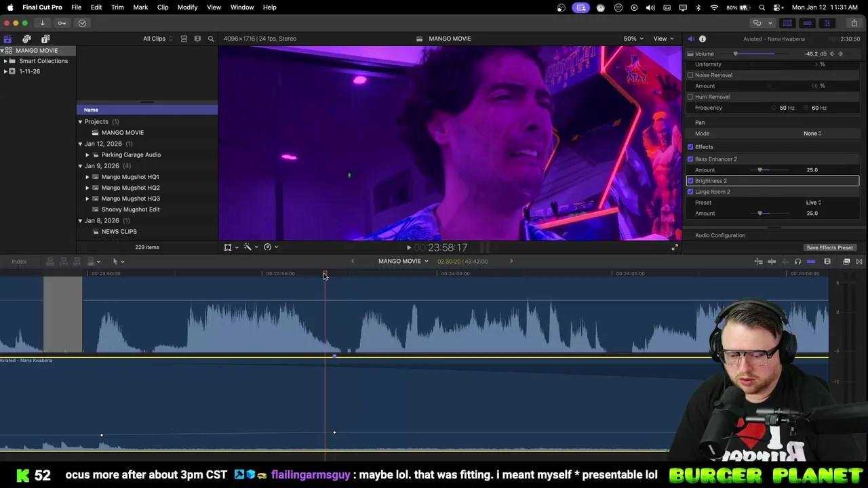Open the browser search magnifier

tap(211, 39)
